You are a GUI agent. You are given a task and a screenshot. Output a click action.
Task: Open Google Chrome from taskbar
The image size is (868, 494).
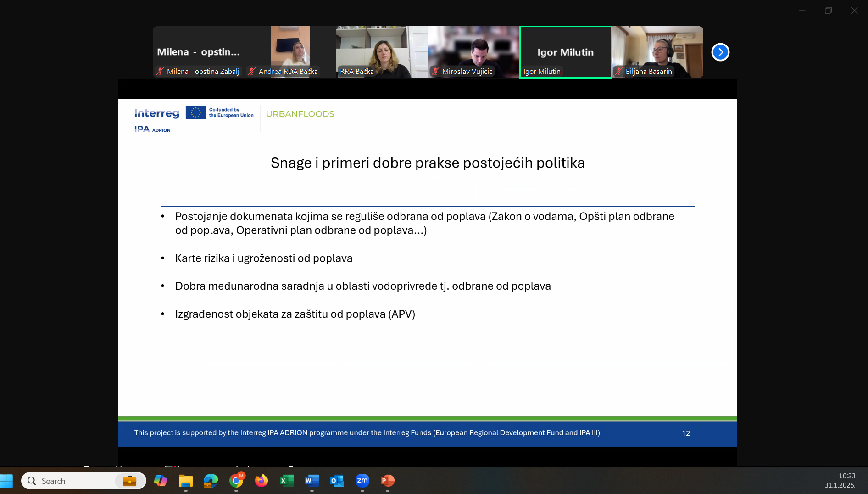(236, 481)
